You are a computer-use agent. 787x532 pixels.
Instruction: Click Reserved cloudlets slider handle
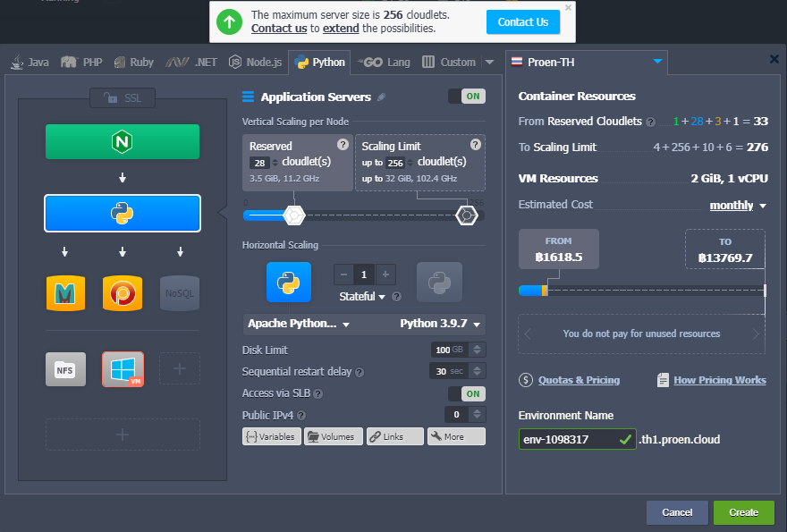294,215
